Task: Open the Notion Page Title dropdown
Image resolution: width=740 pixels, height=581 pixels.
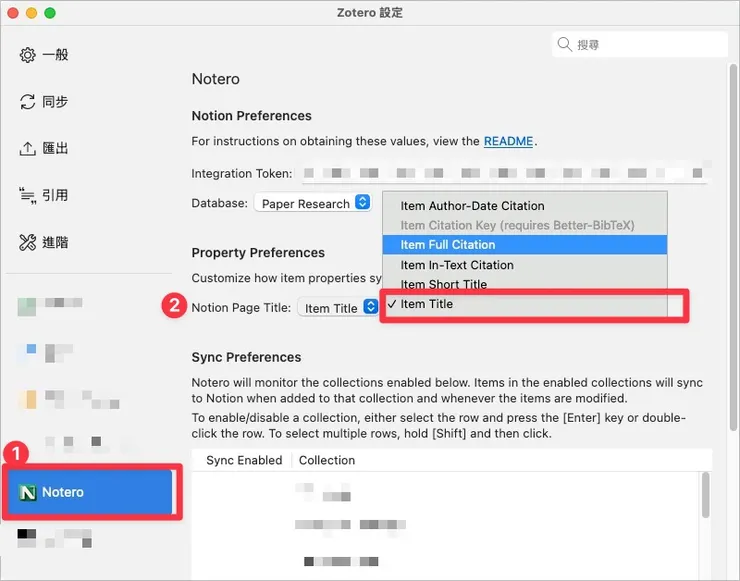Action: click(x=337, y=307)
